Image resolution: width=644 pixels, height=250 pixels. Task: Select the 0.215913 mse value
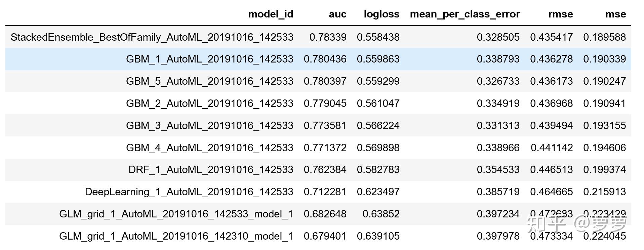tap(604, 192)
